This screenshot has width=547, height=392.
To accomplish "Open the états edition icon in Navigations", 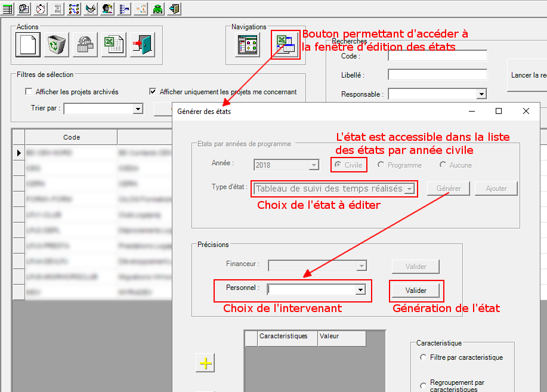I will click(x=285, y=45).
